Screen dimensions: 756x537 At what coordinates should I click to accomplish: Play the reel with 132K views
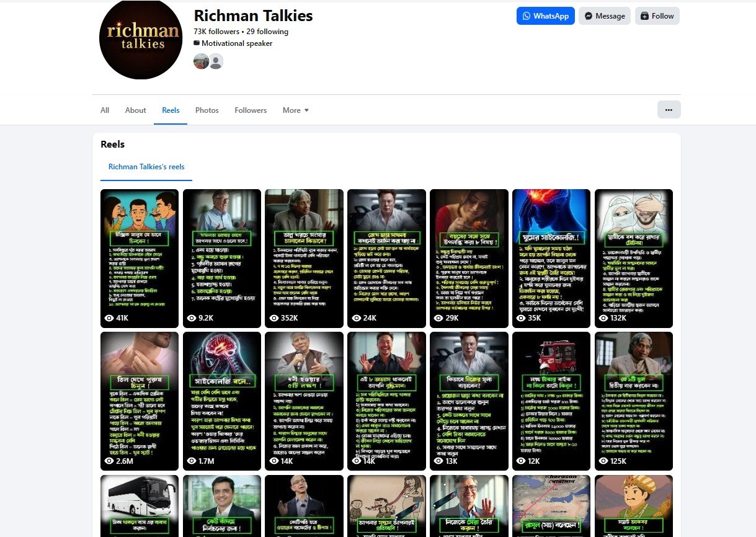coord(634,258)
